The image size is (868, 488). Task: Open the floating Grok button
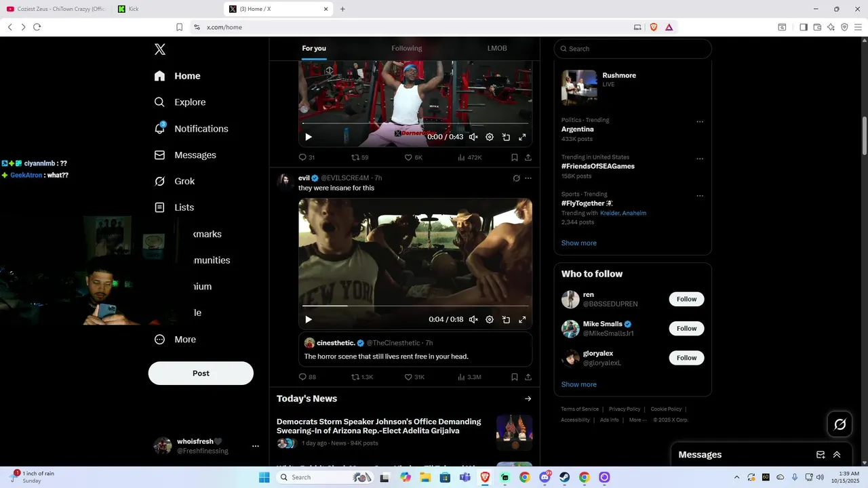pyautogui.click(x=840, y=424)
